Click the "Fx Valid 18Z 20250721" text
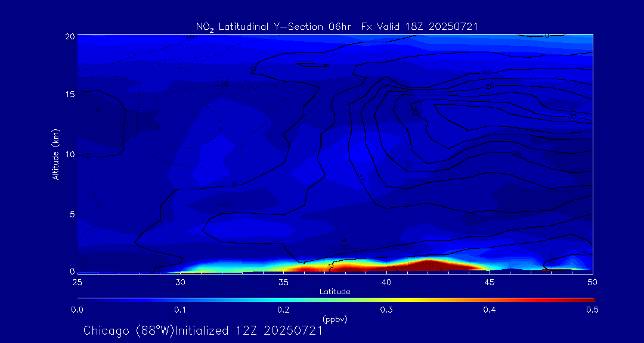Viewport: 644px width, 343px height. coord(419,27)
